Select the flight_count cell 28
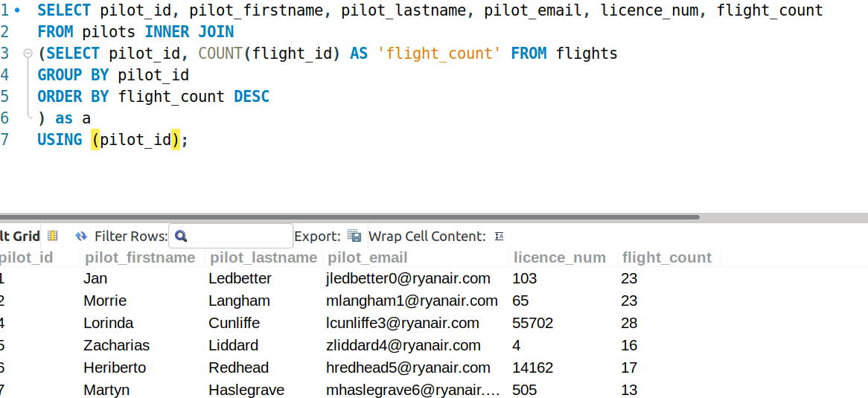 [x=629, y=323]
